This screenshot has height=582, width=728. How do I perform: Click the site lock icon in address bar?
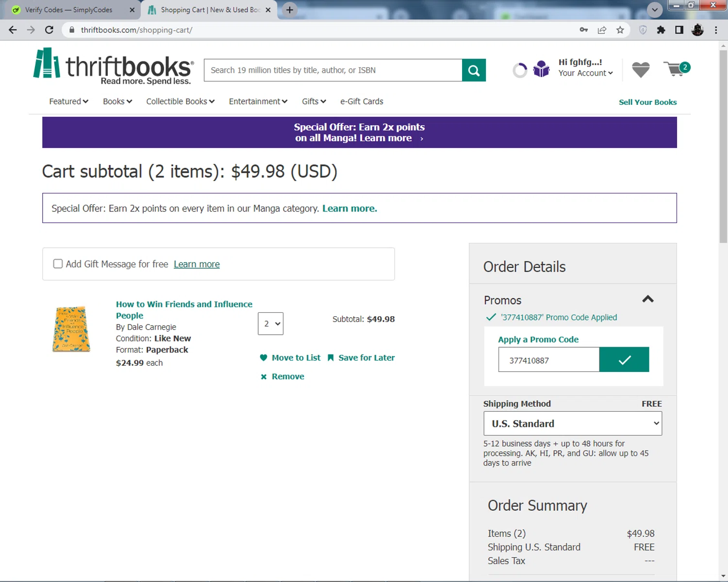point(72,30)
